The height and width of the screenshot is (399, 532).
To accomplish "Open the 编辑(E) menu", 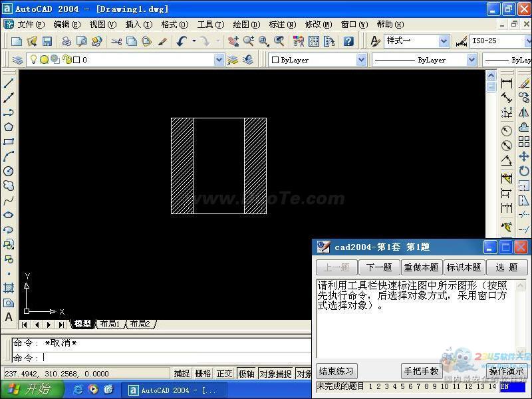I will (67, 25).
